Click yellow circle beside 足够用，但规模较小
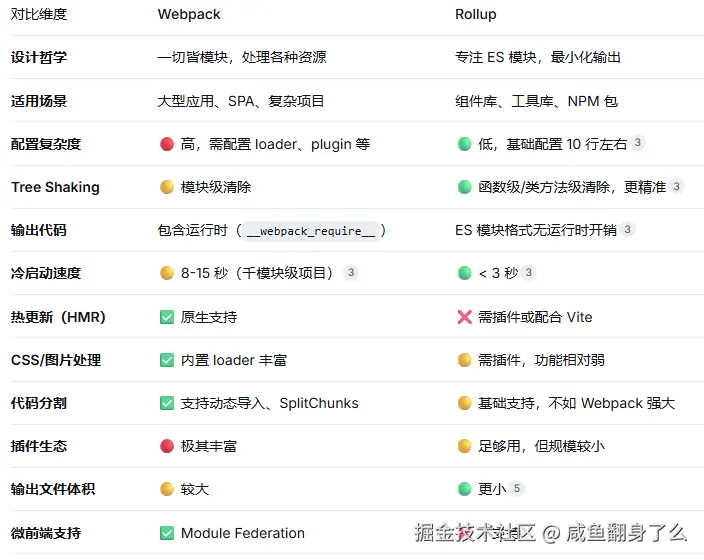The width and height of the screenshot is (704, 560). 464,446
